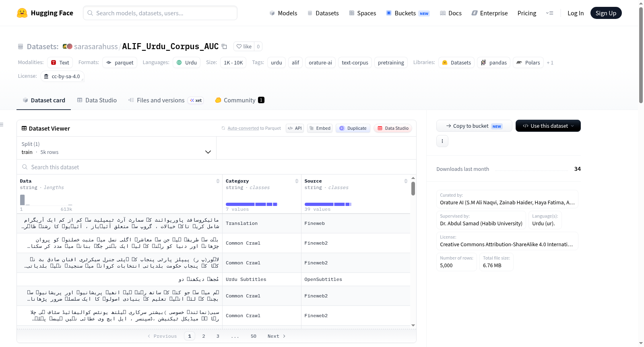Screen dimensions: 644x347
Task: Click the Urdu Subtitles category cell
Action: click(262, 279)
